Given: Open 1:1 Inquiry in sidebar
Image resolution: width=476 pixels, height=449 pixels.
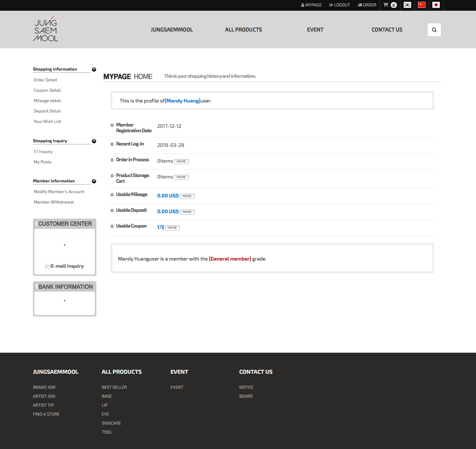Looking at the screenshot, I should coord(43,152).
